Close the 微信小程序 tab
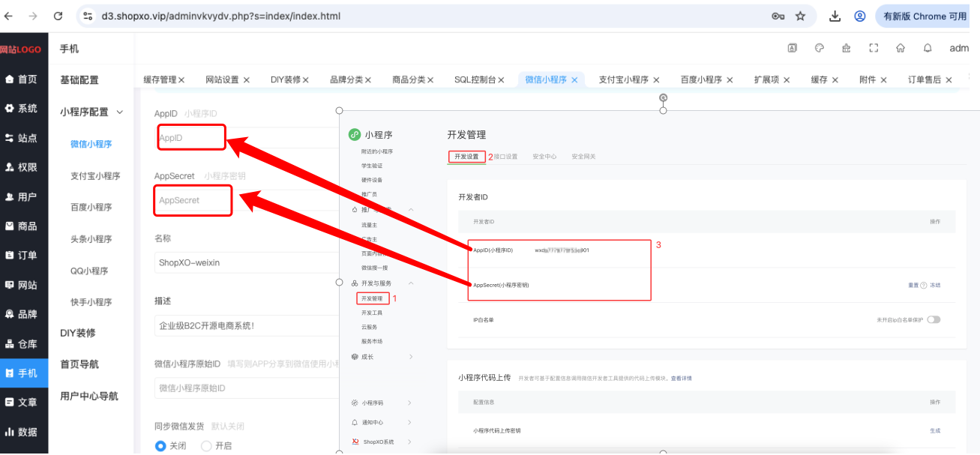980x455 pixels. pyautogui.click(x=574, y=79)
